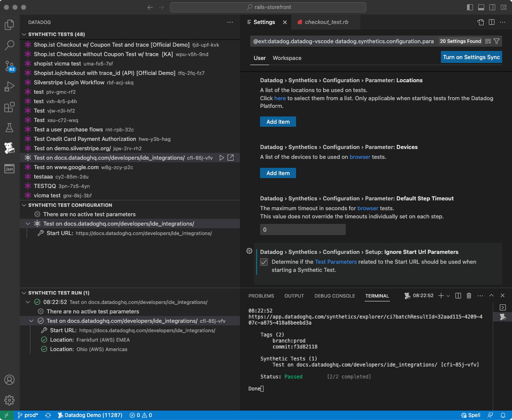This screenshot has width=512, height=420.
Task: Kill the terminal with trash icon
Action: pyautogui.click(x=469, y=296)
